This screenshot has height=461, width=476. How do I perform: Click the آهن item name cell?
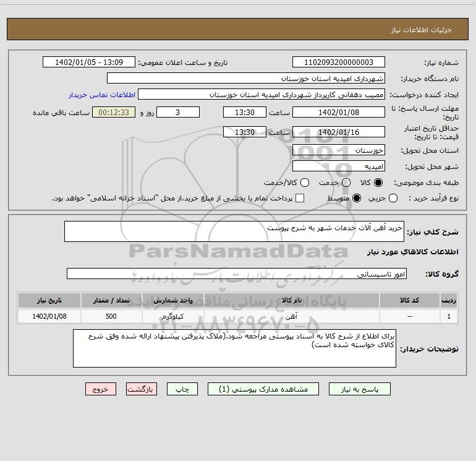click(x=291, y=316)
